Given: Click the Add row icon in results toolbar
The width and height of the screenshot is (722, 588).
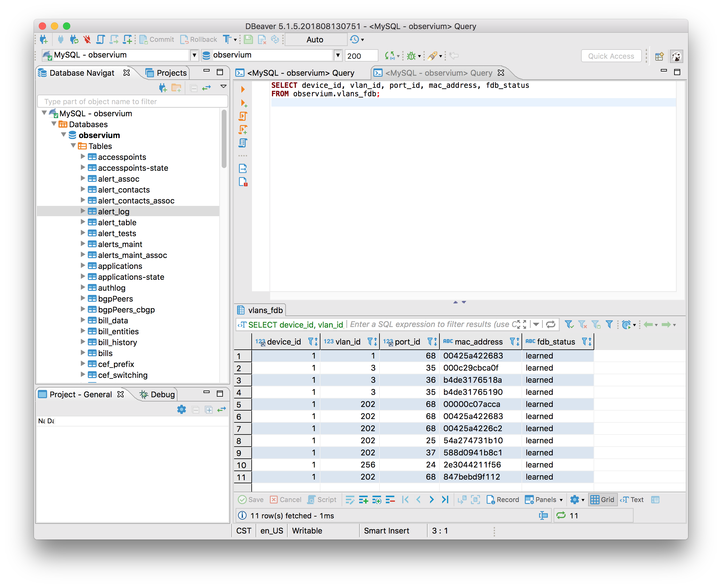Looking at the screenshot, I should 363,500.
